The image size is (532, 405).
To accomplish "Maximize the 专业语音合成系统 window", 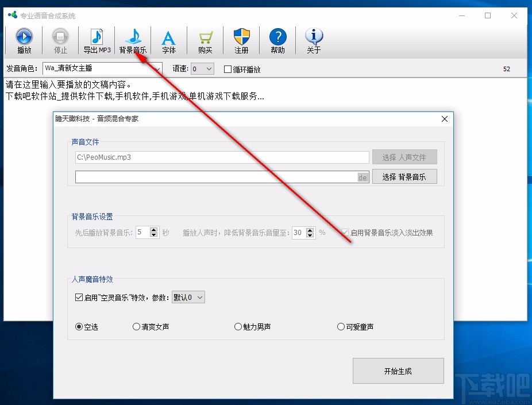I will [488, 16].
